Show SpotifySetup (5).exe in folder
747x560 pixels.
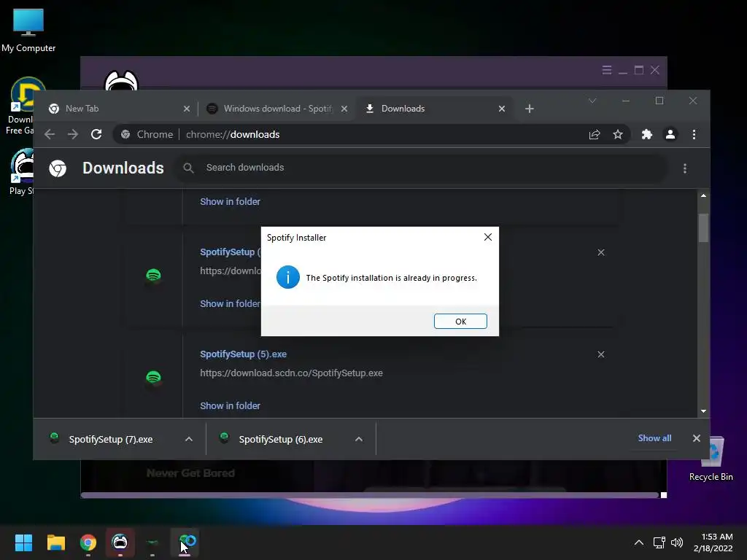point(230,405)
